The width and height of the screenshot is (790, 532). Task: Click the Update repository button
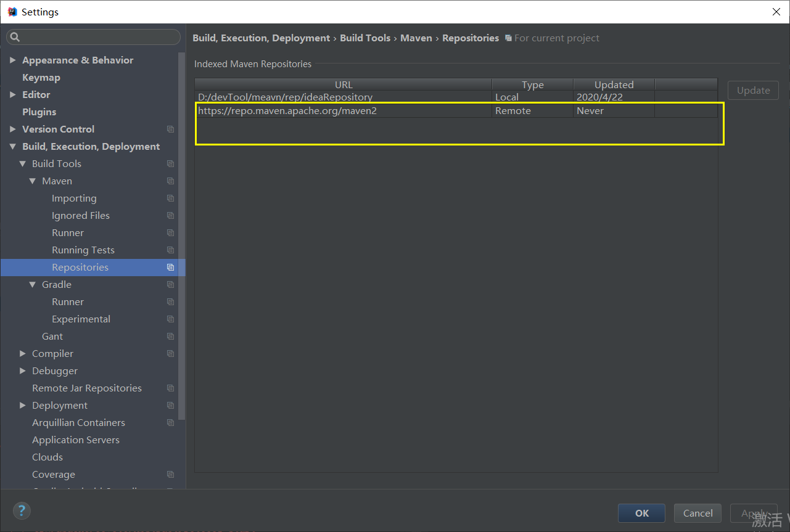click(x=753, y=90)
